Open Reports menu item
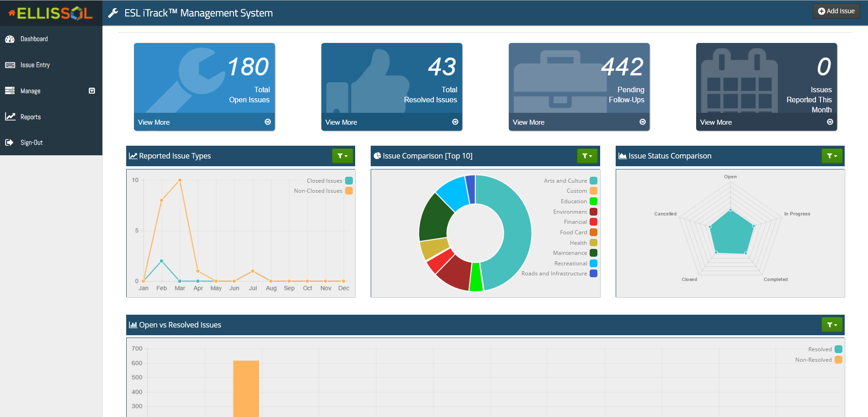Image resolution: width=868 pixels, height=417 pixels. [x=51, y=117]
